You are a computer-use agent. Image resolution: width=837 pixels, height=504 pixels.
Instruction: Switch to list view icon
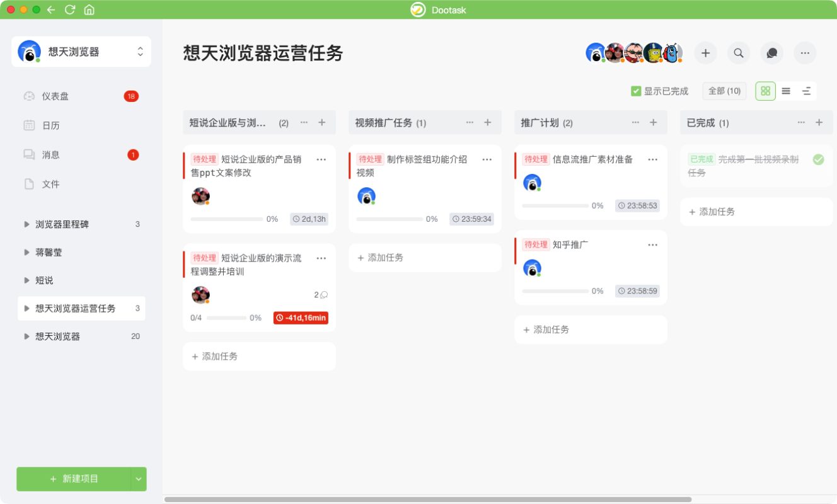(786, 91)
